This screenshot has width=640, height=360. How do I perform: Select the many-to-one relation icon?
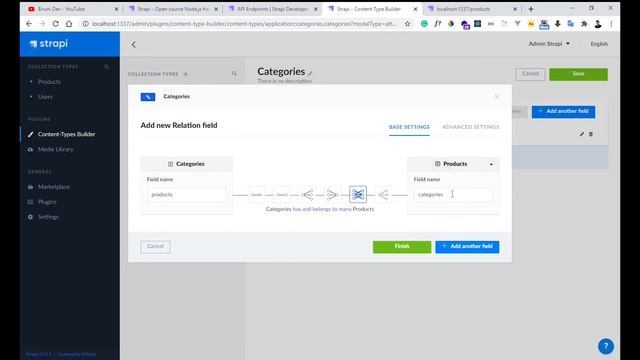click(x=332, y=195)
